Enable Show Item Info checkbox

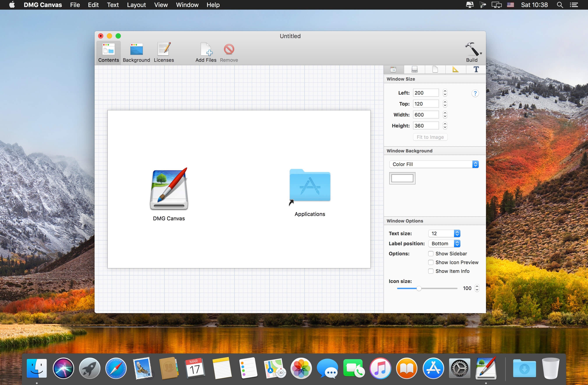(x=430, y=271)
